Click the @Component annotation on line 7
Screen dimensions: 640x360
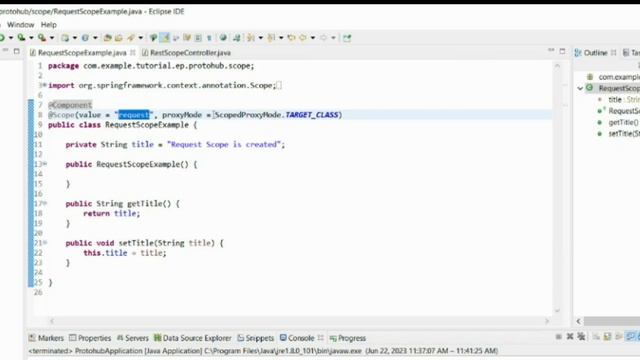coord(70,105)
